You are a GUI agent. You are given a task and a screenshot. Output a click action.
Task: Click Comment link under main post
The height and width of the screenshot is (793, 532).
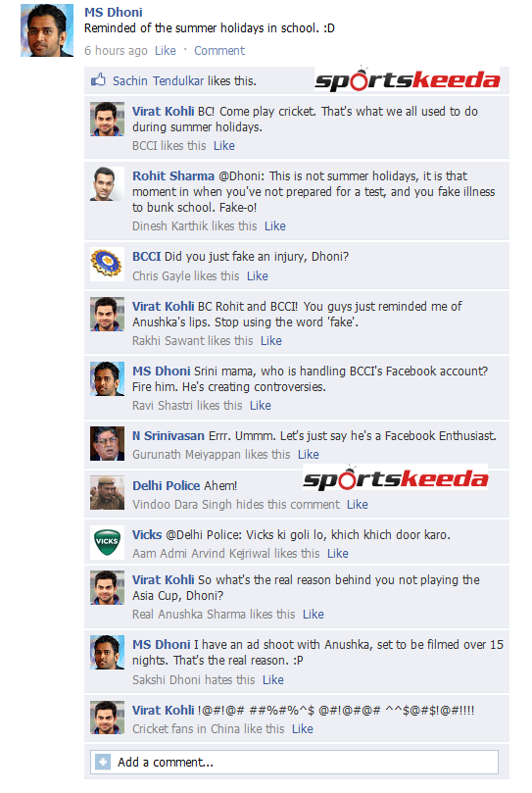coord(219,51)
